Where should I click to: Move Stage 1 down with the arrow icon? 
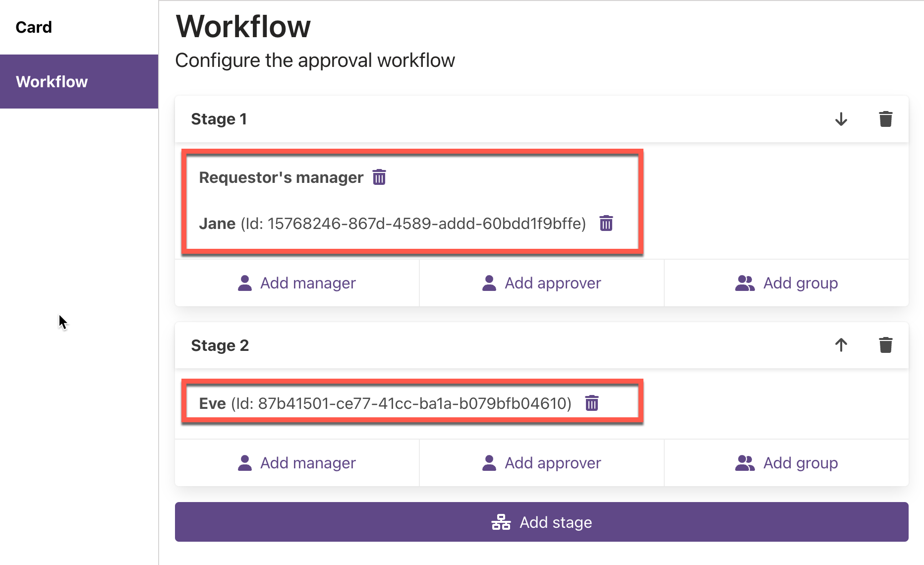(x=841, y=119)
